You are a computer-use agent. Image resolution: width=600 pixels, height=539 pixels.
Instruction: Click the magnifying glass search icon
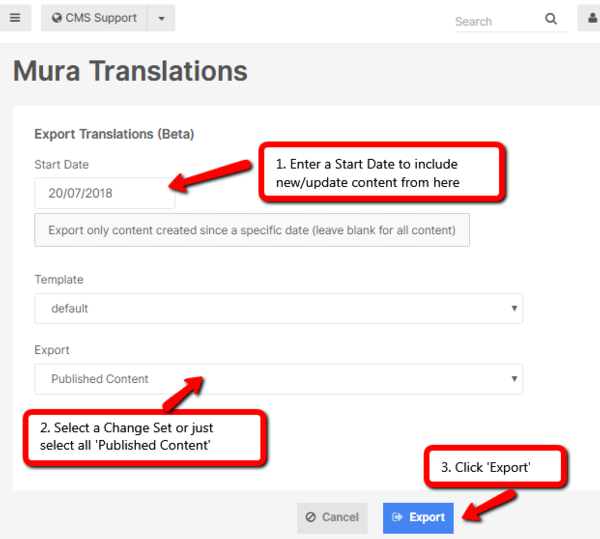[551, 18]
